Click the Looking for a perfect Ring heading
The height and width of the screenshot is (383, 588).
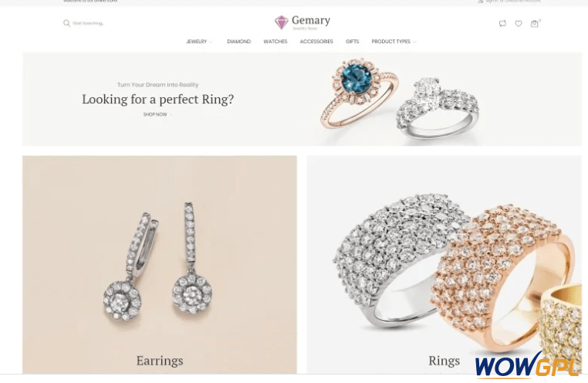click(x=158, y=100)
